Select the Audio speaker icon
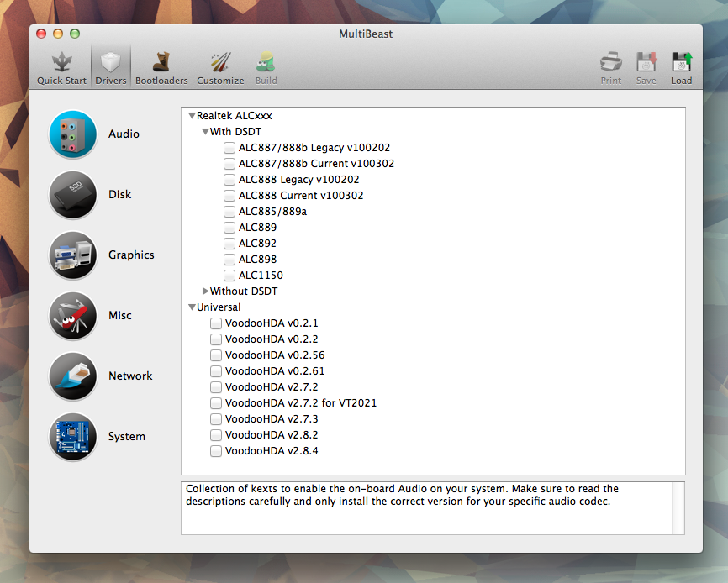The width and height of the screenshot is (728, 583). point(73,134)
